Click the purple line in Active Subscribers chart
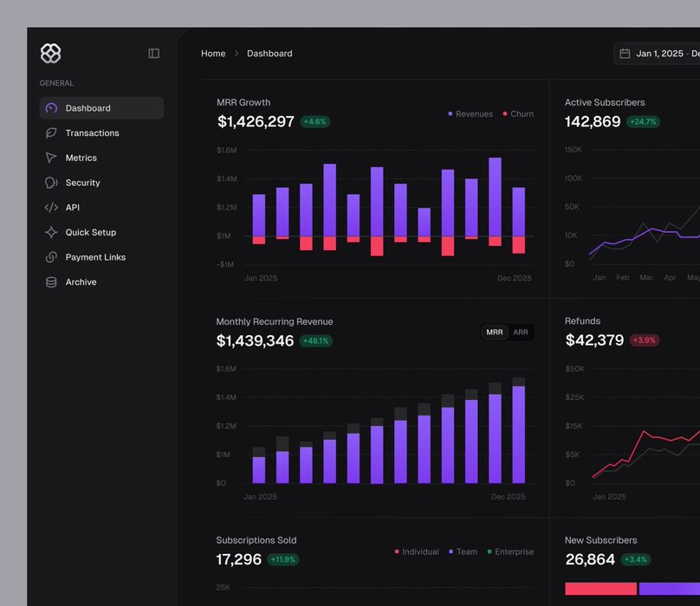This screenshot has height=606, width=700. pyautogui.click(x=652, y=229)
